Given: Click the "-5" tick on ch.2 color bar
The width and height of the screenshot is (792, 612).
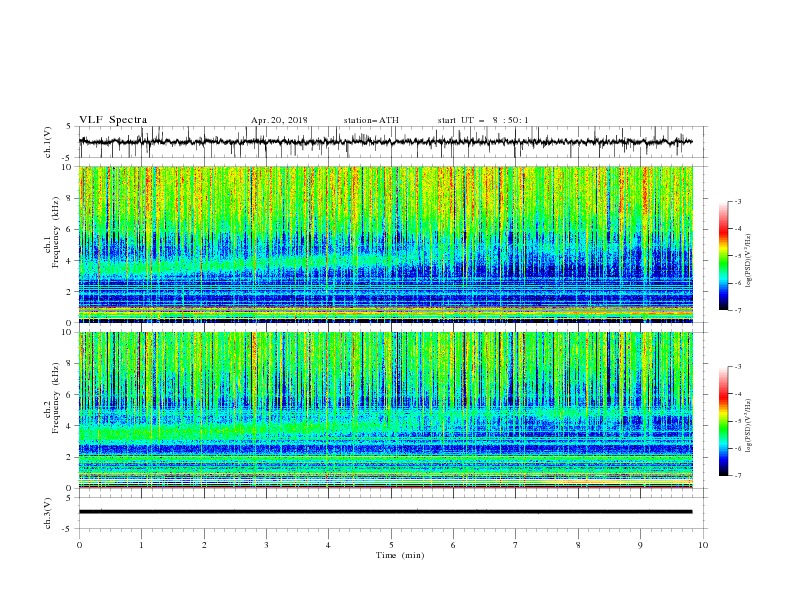Looking at the screenshot, I should coord(737,421).
